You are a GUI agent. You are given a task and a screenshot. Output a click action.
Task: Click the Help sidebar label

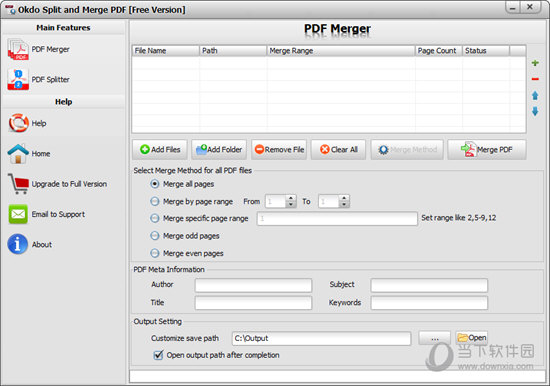click(x=39, y=124)
